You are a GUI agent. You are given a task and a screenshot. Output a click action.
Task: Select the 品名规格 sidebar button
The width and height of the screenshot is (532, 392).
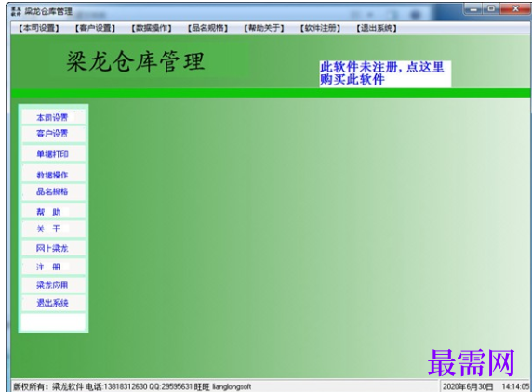[x=53, y=191]
